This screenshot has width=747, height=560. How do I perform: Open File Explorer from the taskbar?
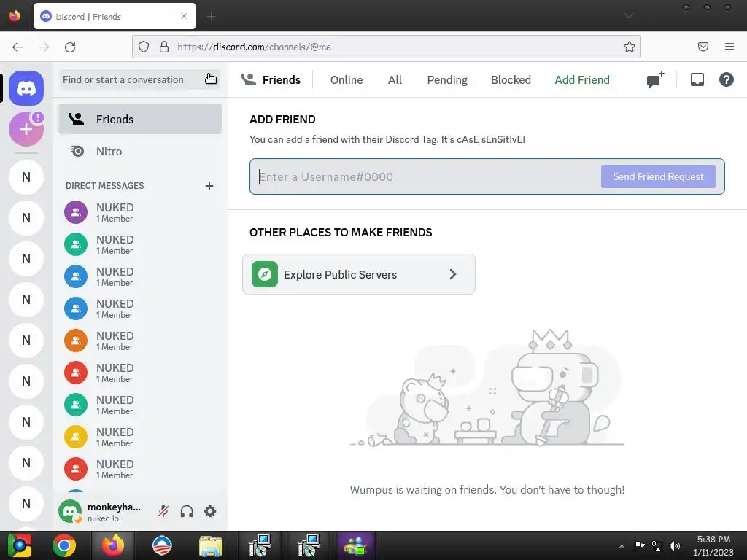point(211,546)
